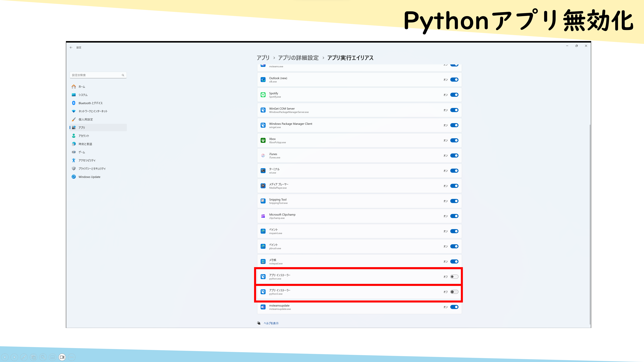Open the slideshow pen tools button
This screenshot has width=644, height=362.
24,357
